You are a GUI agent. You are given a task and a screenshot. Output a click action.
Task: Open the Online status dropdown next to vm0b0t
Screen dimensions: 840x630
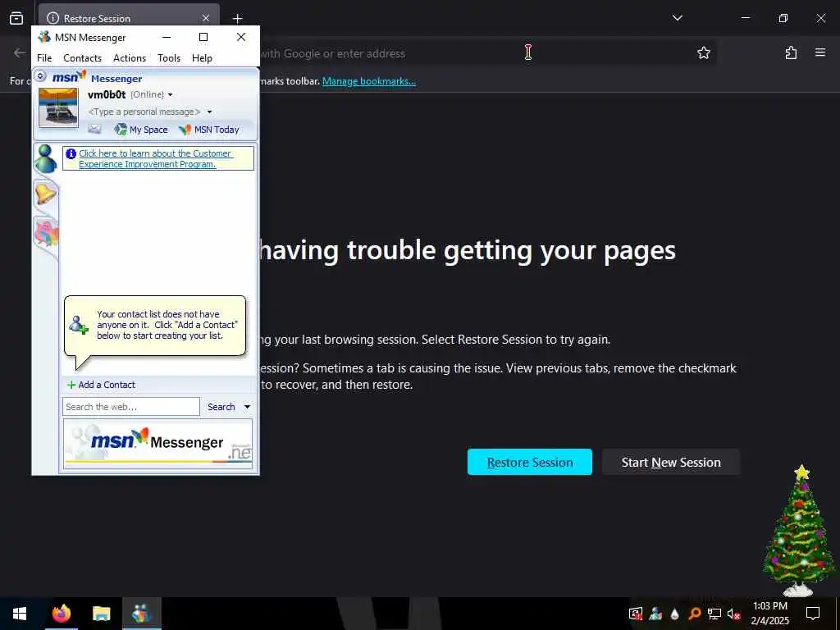(170, 95)
